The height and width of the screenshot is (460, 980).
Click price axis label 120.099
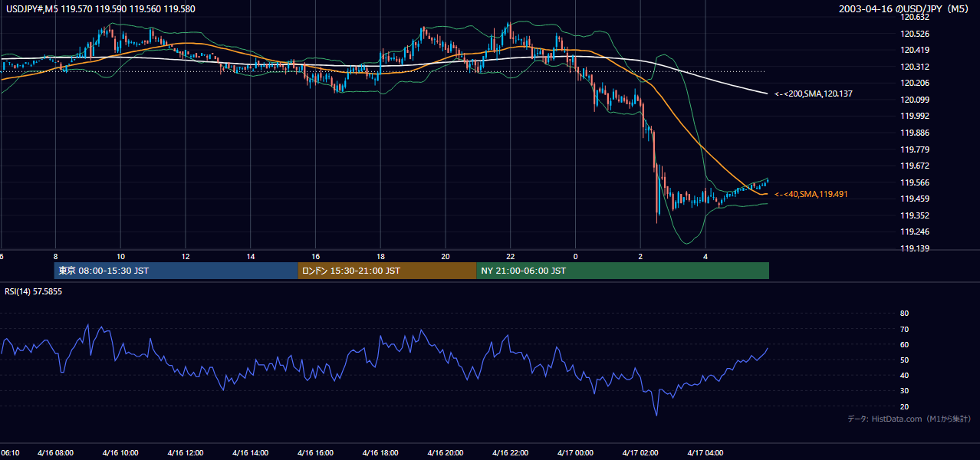[x=916, y=100]
